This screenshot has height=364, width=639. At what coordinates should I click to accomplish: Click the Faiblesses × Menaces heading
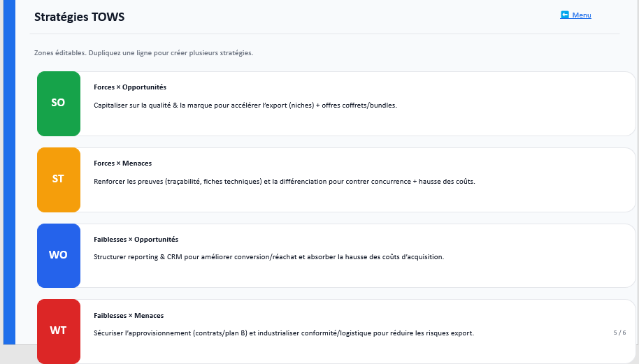click(x=129, y=315)
